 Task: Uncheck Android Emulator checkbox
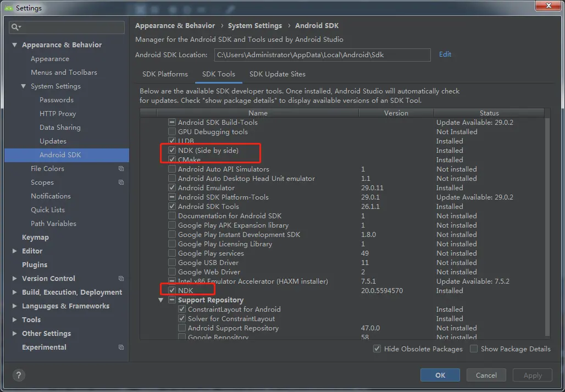tap(172, 187)
